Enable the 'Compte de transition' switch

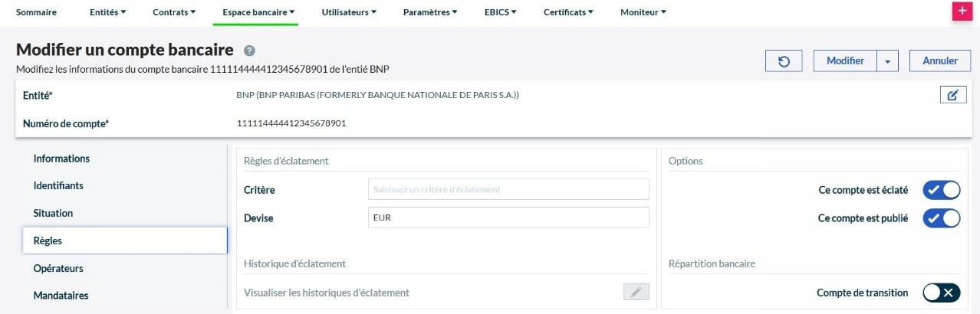click(941, 293)
